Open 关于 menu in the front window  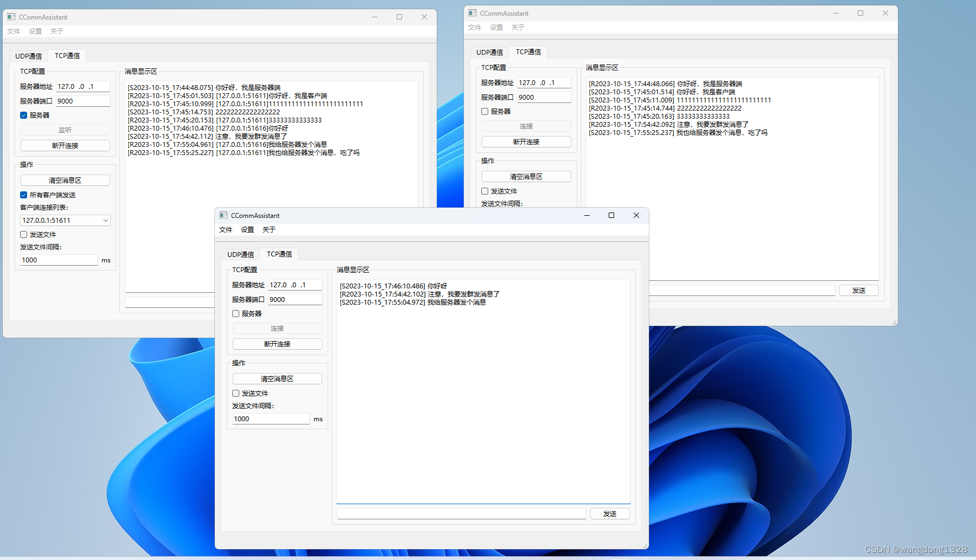pyautogui.click(x=269, y=229)
